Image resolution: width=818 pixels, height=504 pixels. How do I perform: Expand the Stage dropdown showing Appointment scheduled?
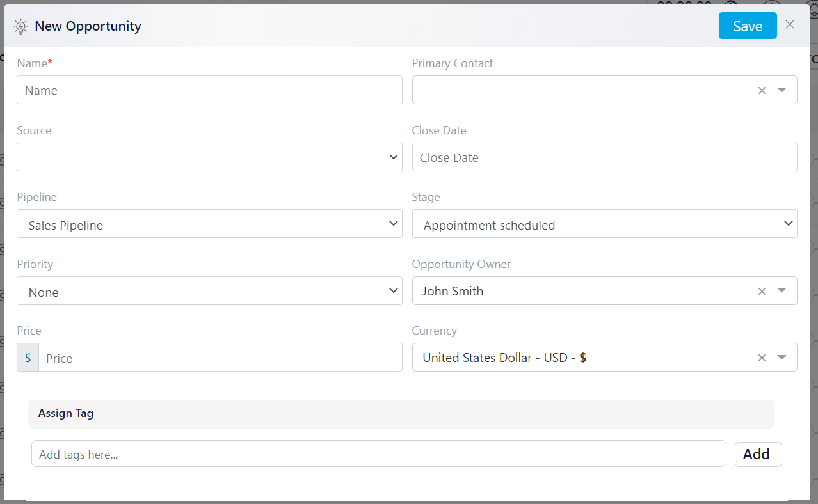604,224
